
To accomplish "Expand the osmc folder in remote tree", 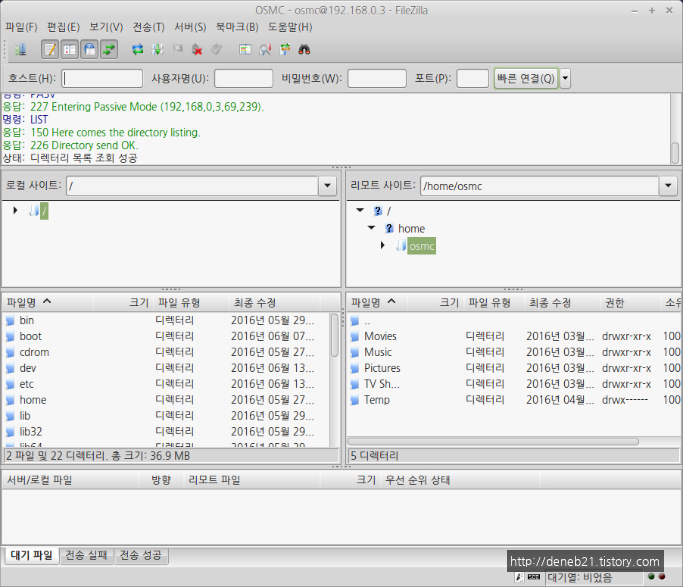I will (x=383, y=246).
